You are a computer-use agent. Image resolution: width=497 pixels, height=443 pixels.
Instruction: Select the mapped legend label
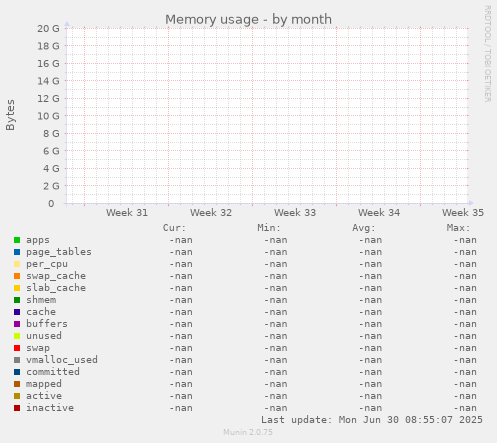point(44,384)
